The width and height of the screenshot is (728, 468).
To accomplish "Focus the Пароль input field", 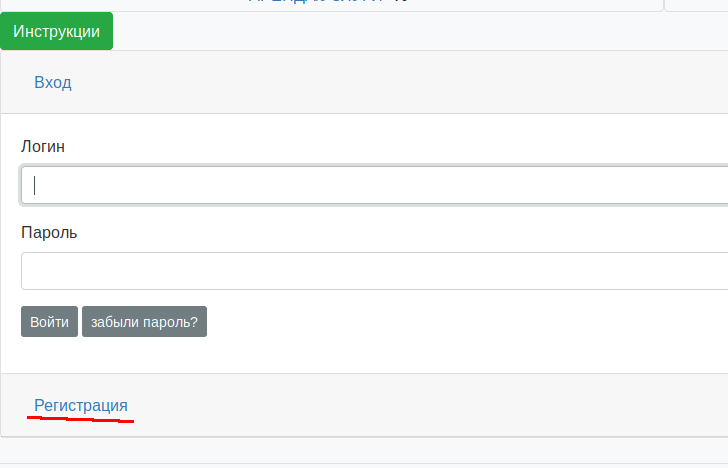I will tap(374, 271).
